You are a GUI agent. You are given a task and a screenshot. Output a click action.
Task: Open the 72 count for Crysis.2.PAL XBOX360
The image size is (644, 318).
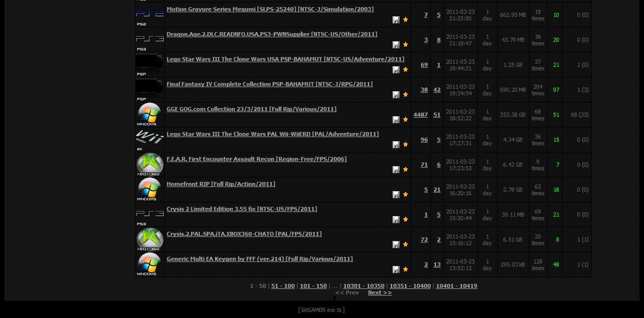point(424,240)
